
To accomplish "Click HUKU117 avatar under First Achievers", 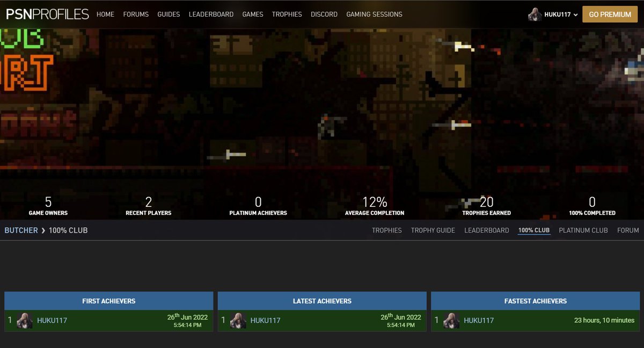I will (25, 321).
